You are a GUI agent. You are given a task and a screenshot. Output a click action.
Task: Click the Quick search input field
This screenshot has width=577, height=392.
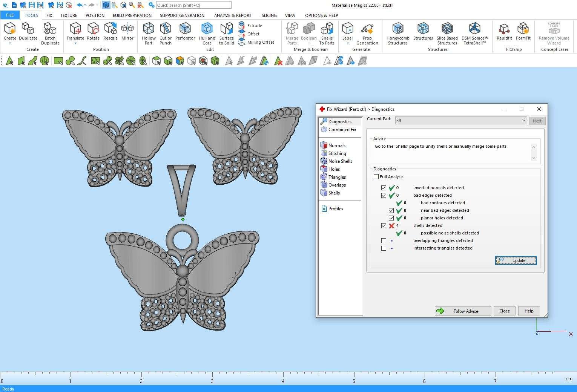pos(193,5)
